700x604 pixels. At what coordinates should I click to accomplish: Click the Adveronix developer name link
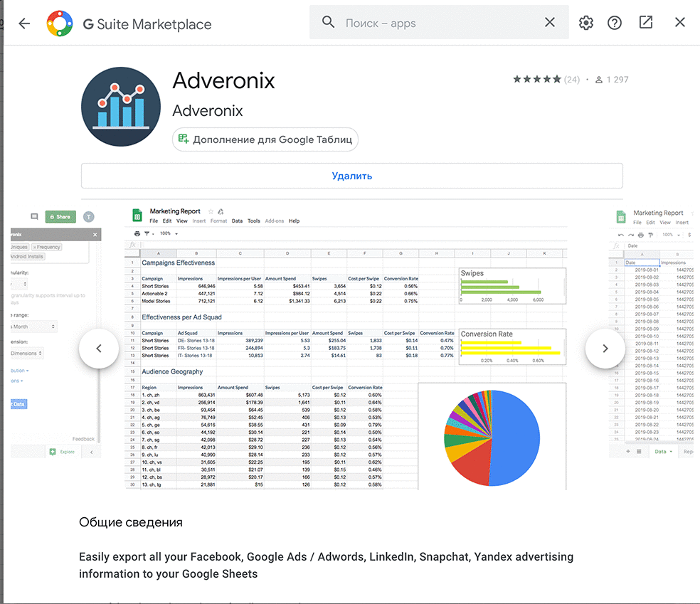[208, 111]
